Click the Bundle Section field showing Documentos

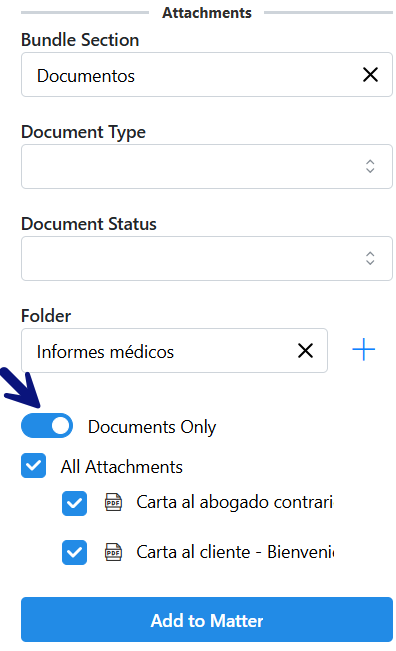click(x=207, y=75)
